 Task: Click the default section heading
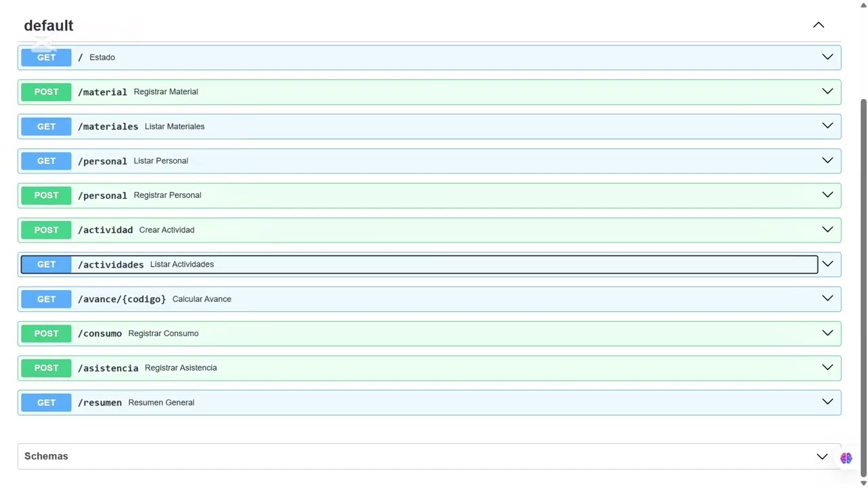click(49, 26)
